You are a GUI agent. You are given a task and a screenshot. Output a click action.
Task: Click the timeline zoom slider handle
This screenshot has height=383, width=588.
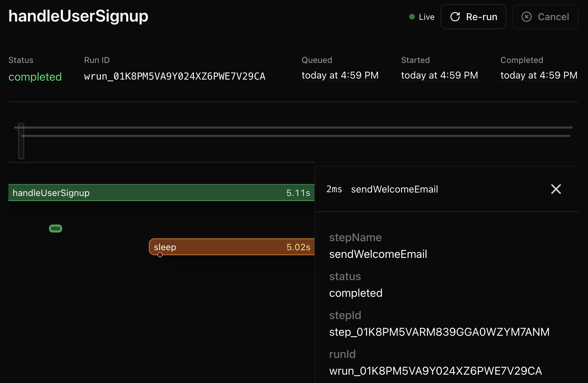(x=21, y=141)
